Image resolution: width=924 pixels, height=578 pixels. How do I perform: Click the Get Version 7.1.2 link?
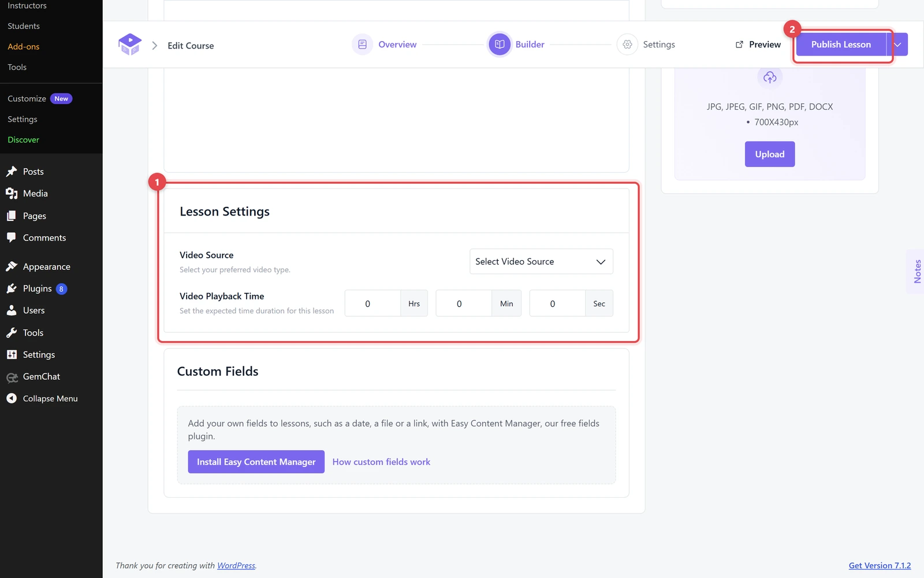point(880,565)
